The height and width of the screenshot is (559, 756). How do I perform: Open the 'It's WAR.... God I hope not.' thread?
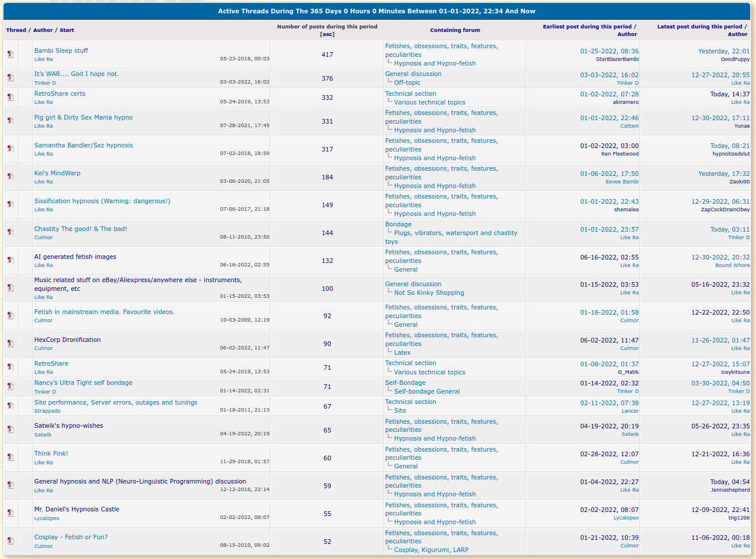point(76,74)
